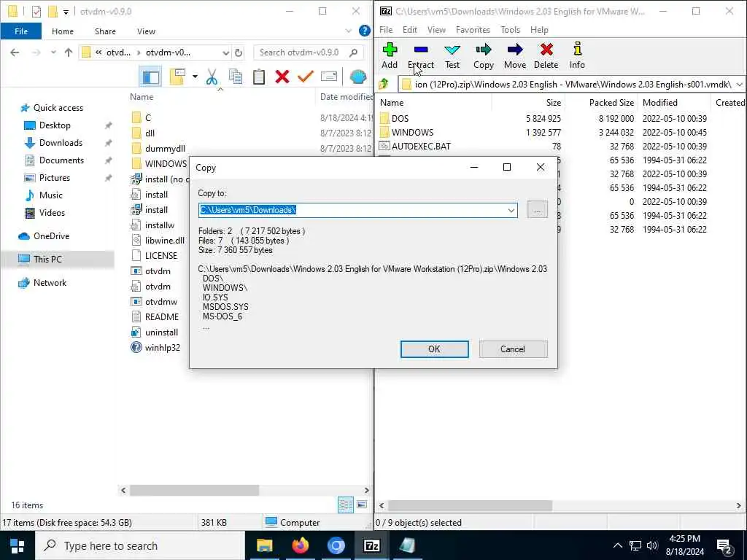Click the Copy toolbar icon in 7-Zip
The width and height of the screenshot is (747, 560).
[483, 55]
